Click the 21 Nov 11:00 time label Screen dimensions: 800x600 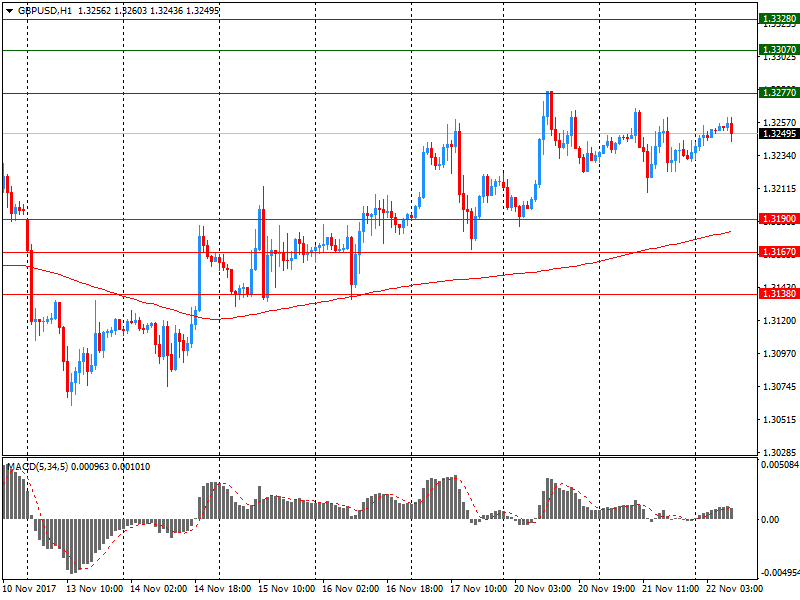[671, 589]
